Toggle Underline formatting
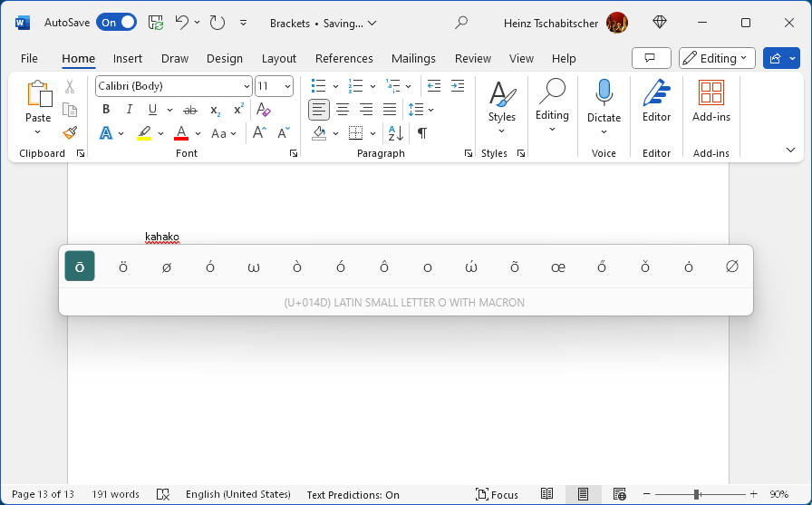This screenshot has height=505, width=812. coord(152,110)
